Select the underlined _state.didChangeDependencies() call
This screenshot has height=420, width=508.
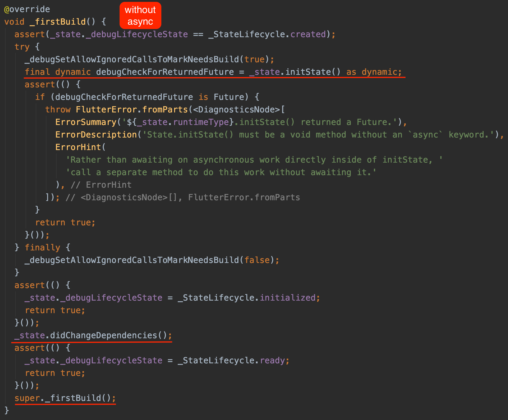(x=93, y=335)
